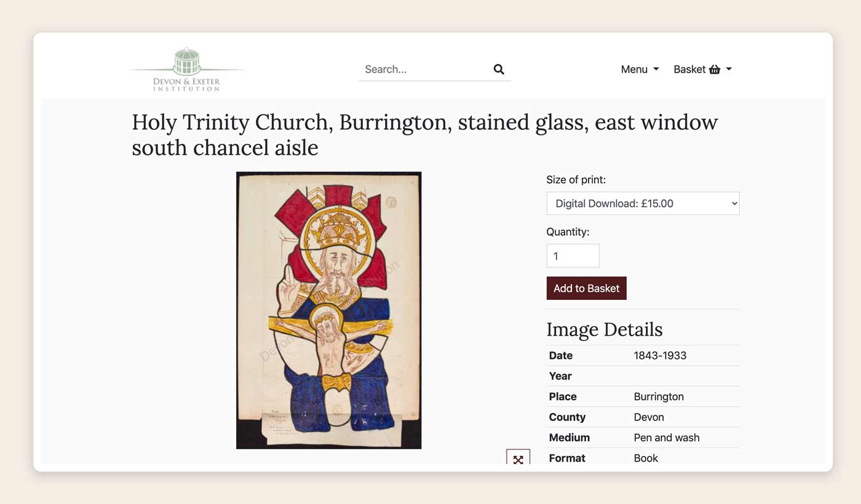Viewport: 861px width, 504px height.
Task: Select the Pen and wash medium value
Action: (667, 438)
